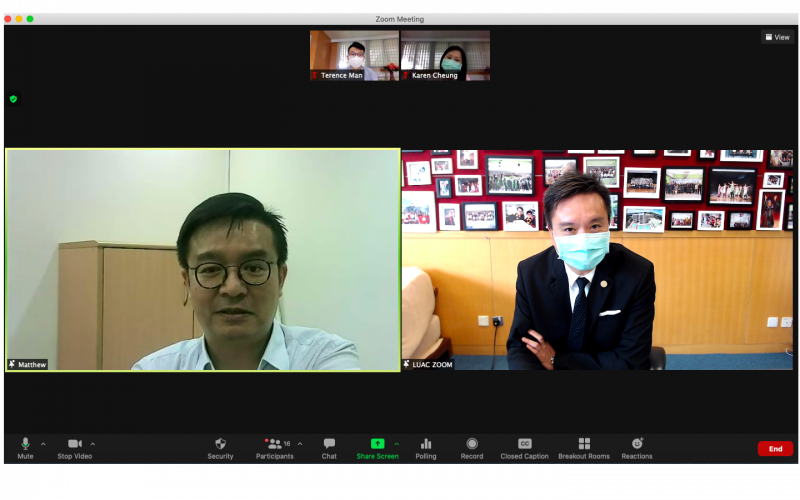Click the pin icon beside Matthew's name
Viewport: 800px width, 500px height.
12,364
